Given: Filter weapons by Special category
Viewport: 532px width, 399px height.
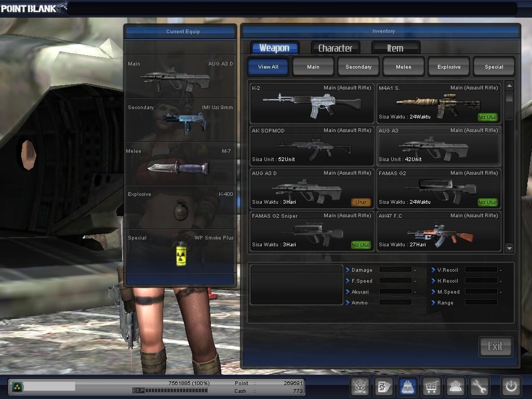Looking at the screenshot, I should click(494, 66).
